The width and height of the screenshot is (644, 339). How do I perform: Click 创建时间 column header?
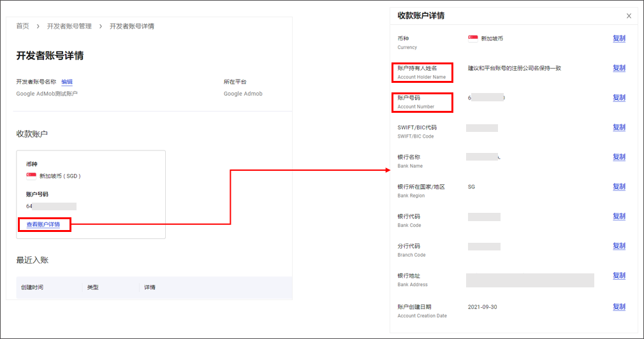[x=32, y=287]
